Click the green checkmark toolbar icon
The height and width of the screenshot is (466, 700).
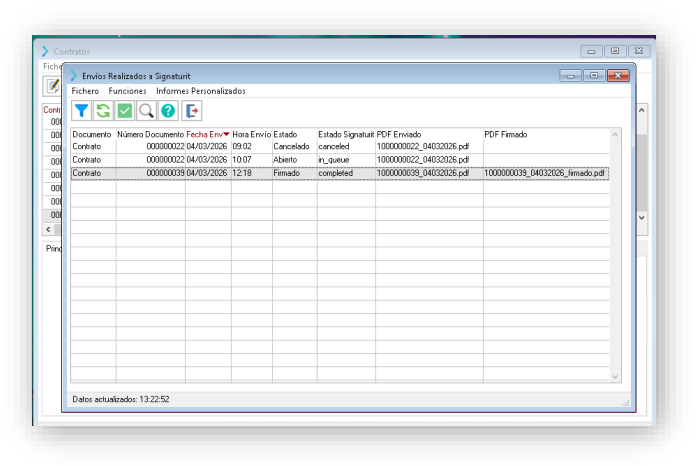click(125, 111)
